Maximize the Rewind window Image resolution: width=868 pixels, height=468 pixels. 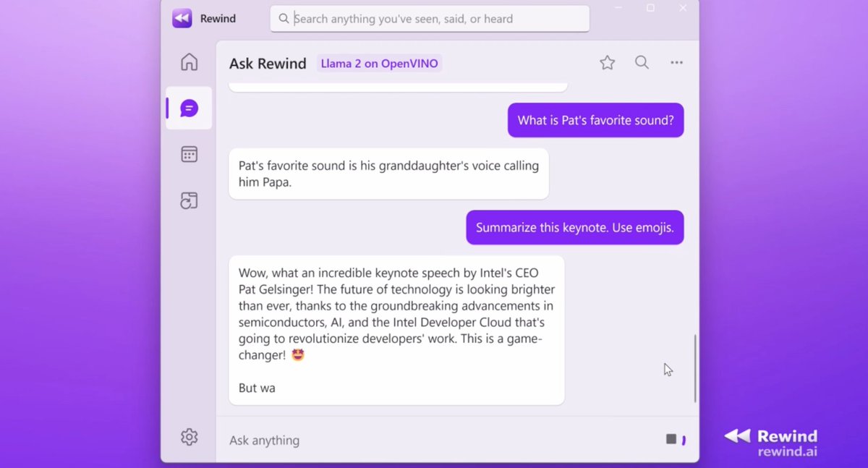pyautogui.click(x=650, y=8)
